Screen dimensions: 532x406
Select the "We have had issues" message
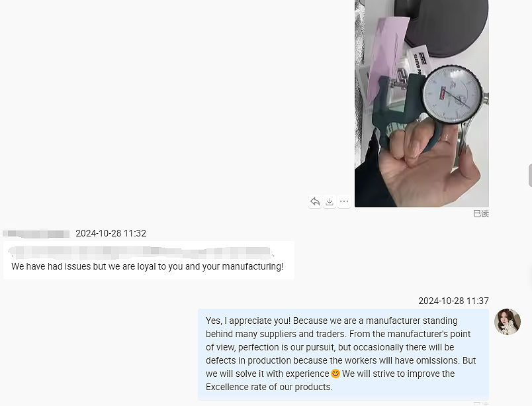pos(149,260)
